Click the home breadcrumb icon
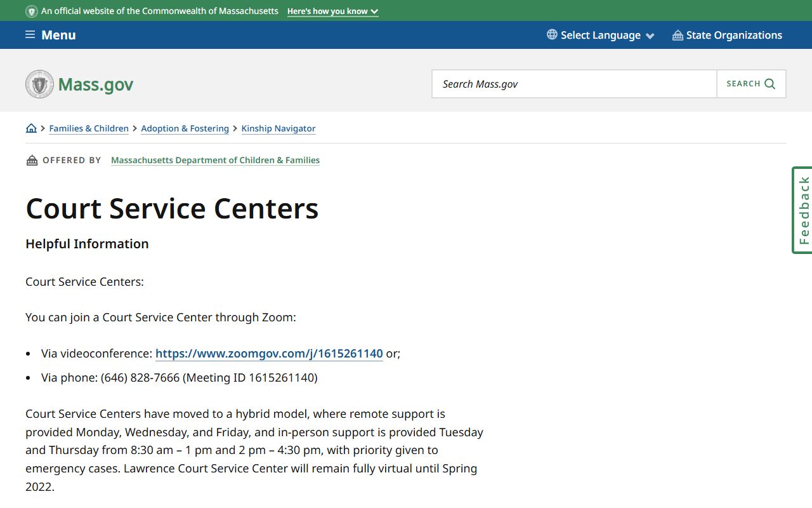Screen dimensions: 812x508 31,128
